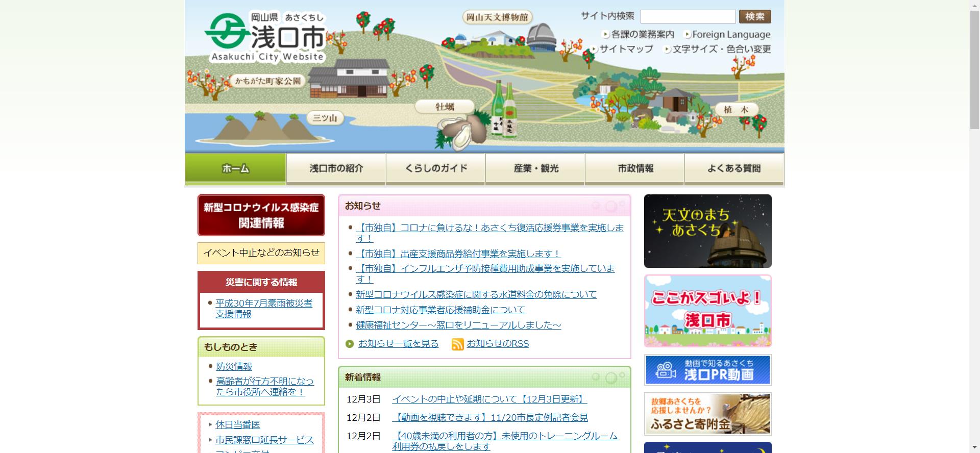Open トレーニングルーム利用券の払戻し link
The height and width of the screenshot is (453, 980).
tap(504, 441)
